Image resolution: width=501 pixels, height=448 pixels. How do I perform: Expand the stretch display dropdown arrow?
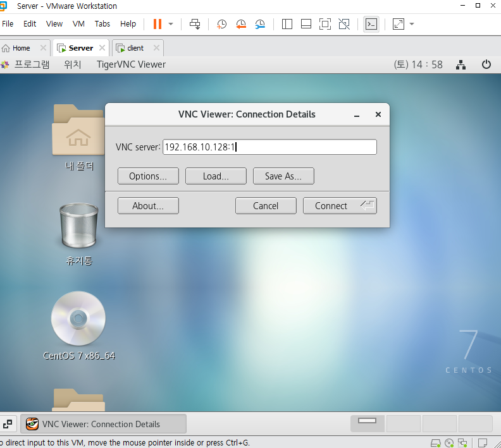412,24
